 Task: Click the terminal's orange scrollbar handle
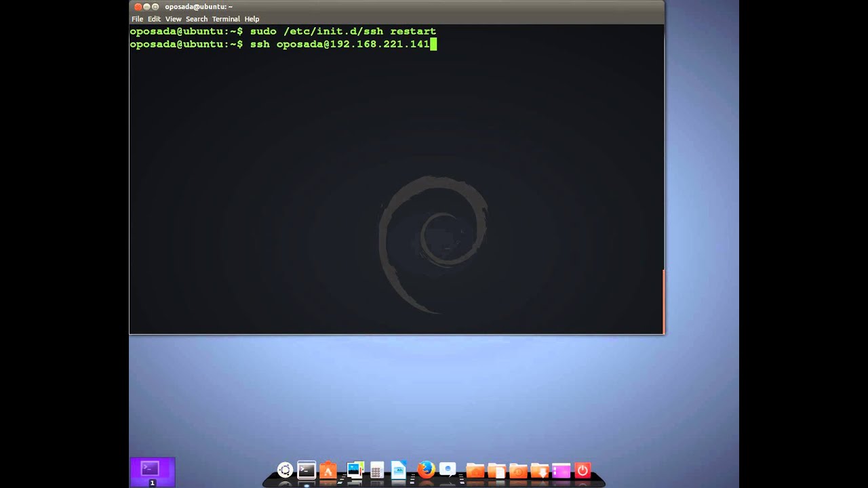tap(663, 301)
